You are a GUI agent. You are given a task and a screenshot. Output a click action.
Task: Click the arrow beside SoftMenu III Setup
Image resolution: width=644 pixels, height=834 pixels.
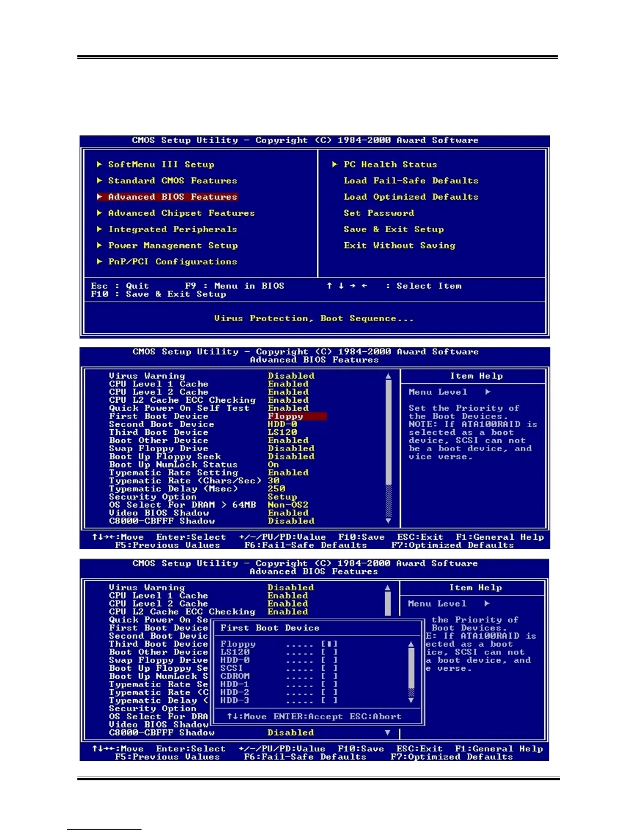click(99, 164)
